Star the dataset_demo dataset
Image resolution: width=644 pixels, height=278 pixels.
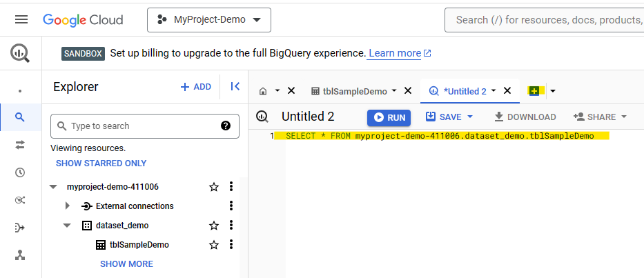214,226
